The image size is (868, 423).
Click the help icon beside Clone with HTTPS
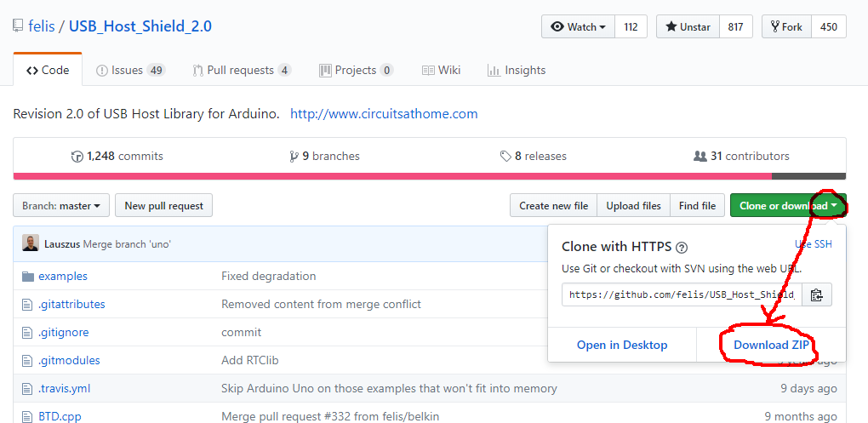click(681, 248)
